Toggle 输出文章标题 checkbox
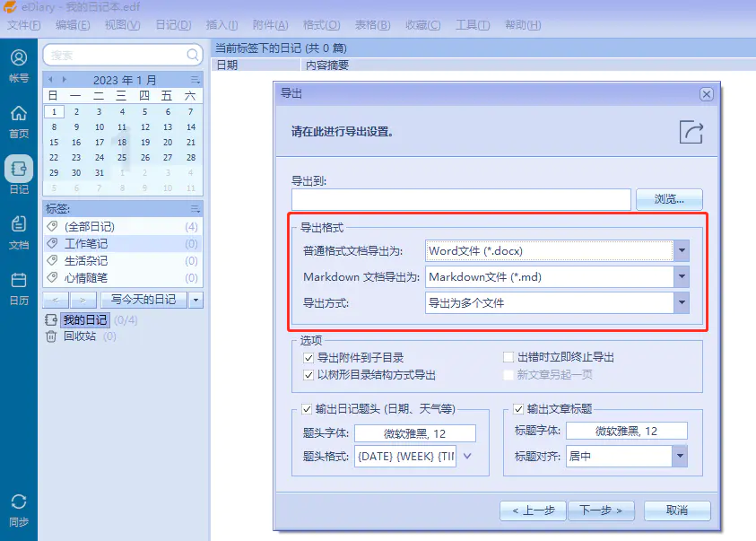The image size is (756, 541). [518, 409]
